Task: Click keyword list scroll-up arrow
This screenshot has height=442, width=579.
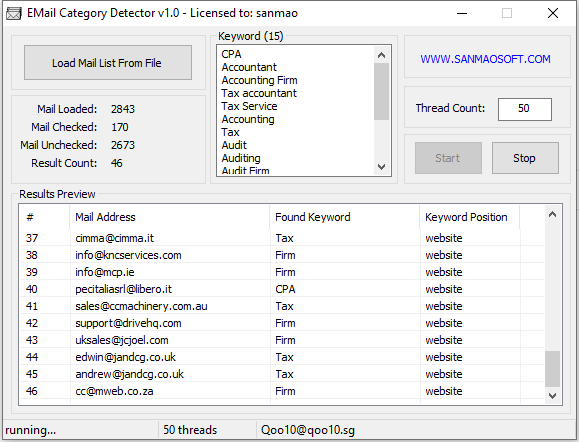Action: click(381, 55)
